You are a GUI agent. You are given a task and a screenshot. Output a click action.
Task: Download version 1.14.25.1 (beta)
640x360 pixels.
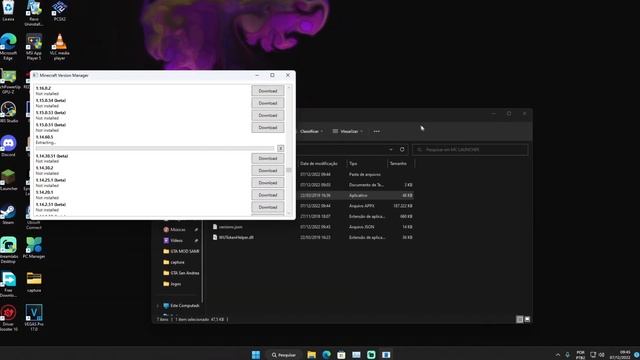268,183
